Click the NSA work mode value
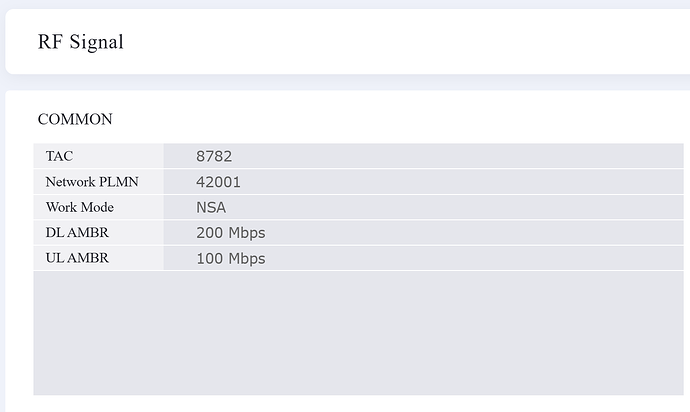This screenshot has width=690, height=412. 211,207
